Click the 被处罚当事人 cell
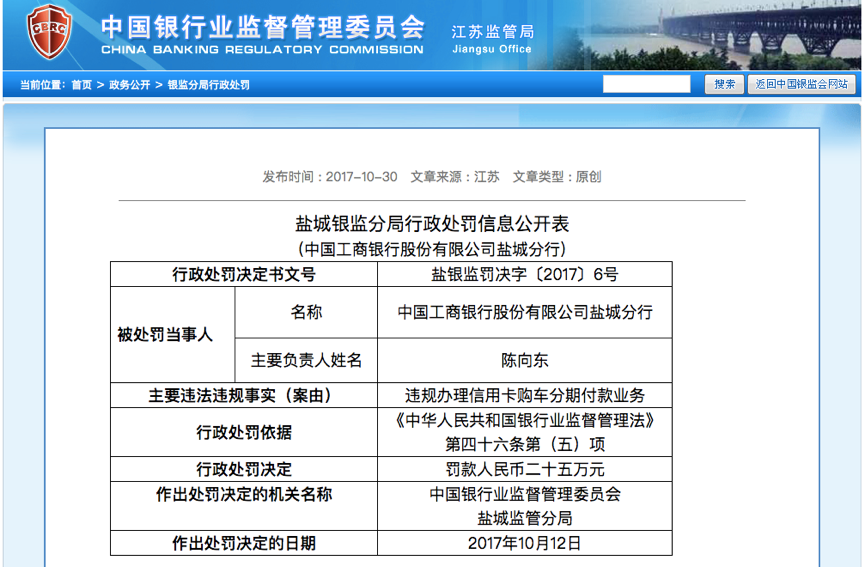Screen dimensions: 865x567 (173, 335)
